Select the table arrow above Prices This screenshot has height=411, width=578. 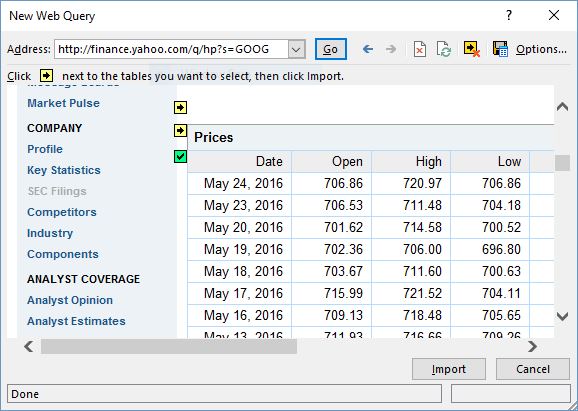pos(180,108)
